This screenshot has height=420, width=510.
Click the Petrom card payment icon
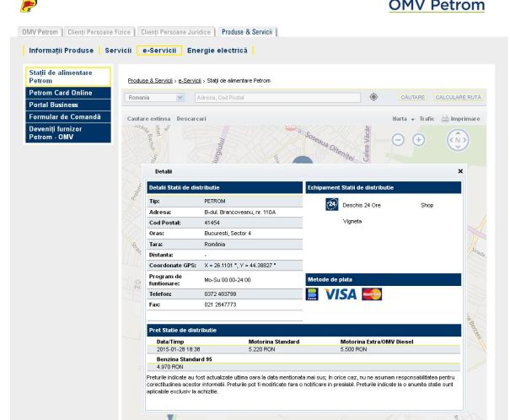pos(312,294)
